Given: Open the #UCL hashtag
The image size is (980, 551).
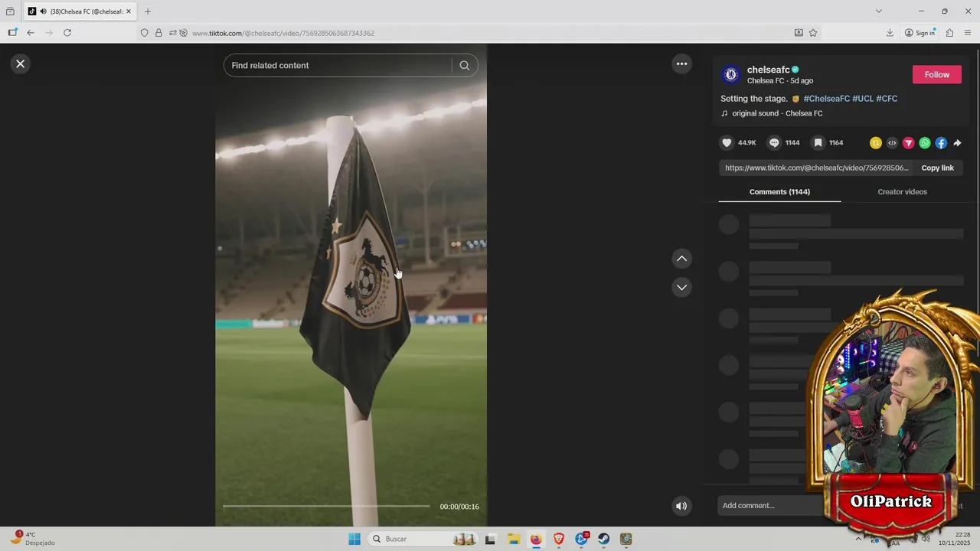Looking at the screenshot, I should (863, 99).
